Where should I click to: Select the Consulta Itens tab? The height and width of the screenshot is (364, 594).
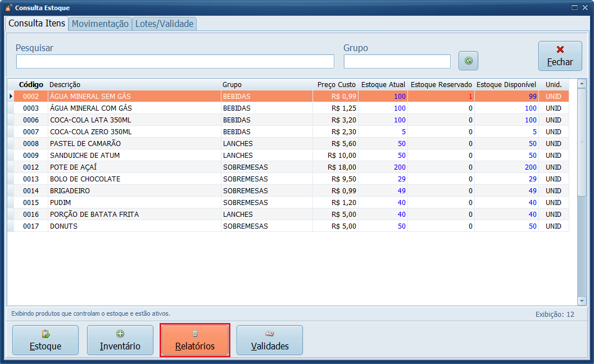click(x=37, y=24)
